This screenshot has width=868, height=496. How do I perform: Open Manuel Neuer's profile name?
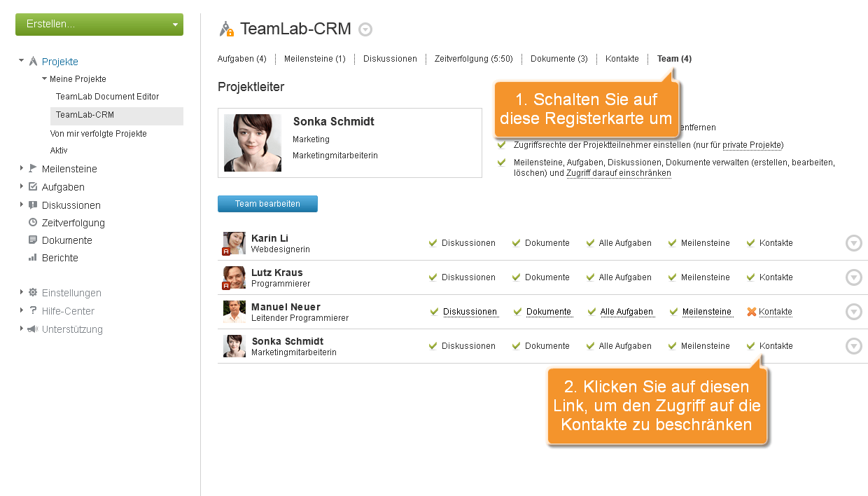(x=286, y=307)
